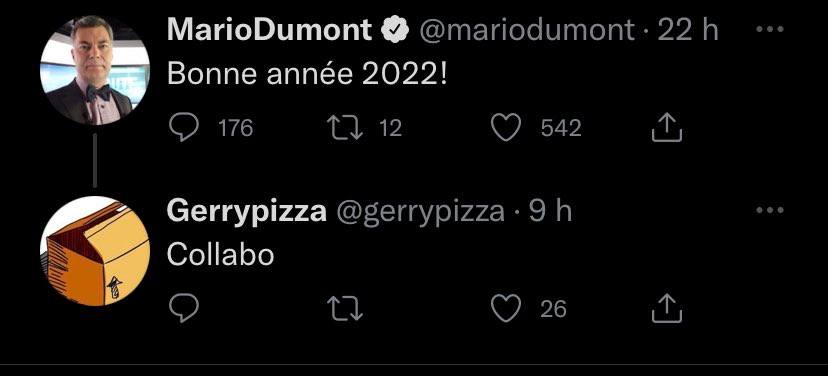This screenshot has width=828, height=376.
Task: Retweet MarioDumont's Bonne année 2022 tweet
Action: pyautogui.click(x=345, y=128)
